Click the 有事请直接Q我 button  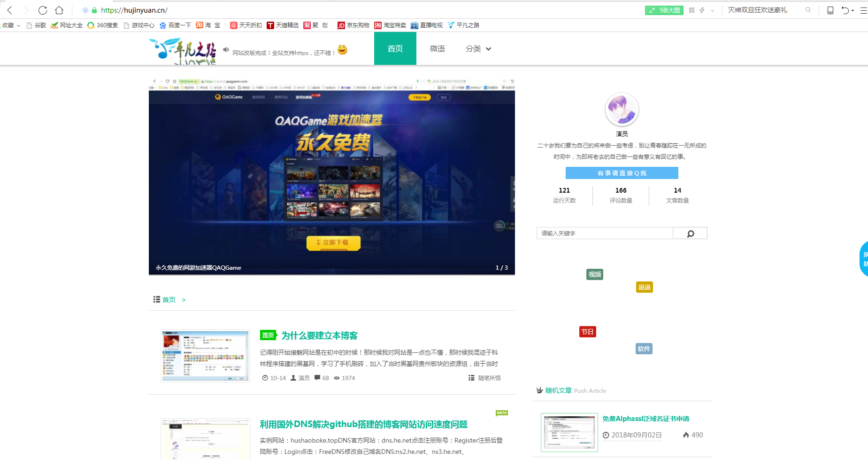tap(622, 173)
